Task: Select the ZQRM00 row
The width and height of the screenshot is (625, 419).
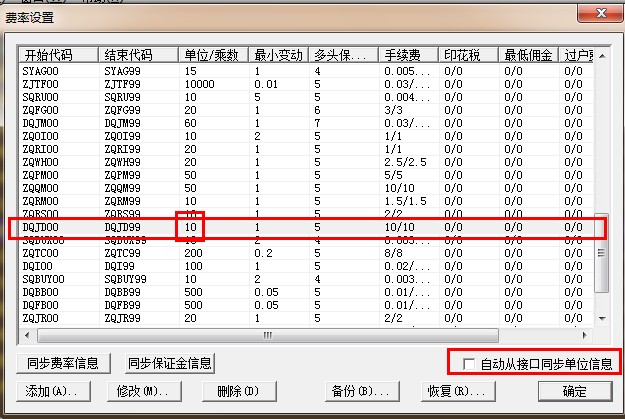Action: (x=307, y=201)
